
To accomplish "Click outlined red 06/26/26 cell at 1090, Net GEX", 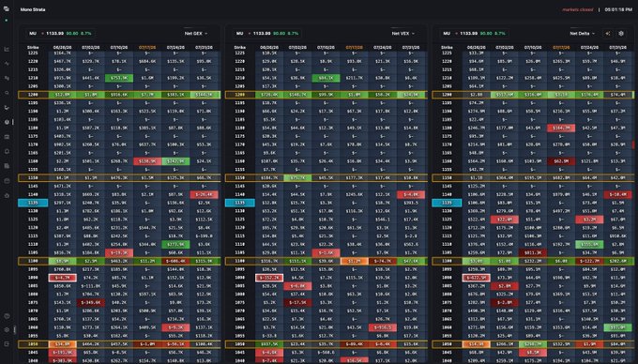I will click(x=62, y=278).
